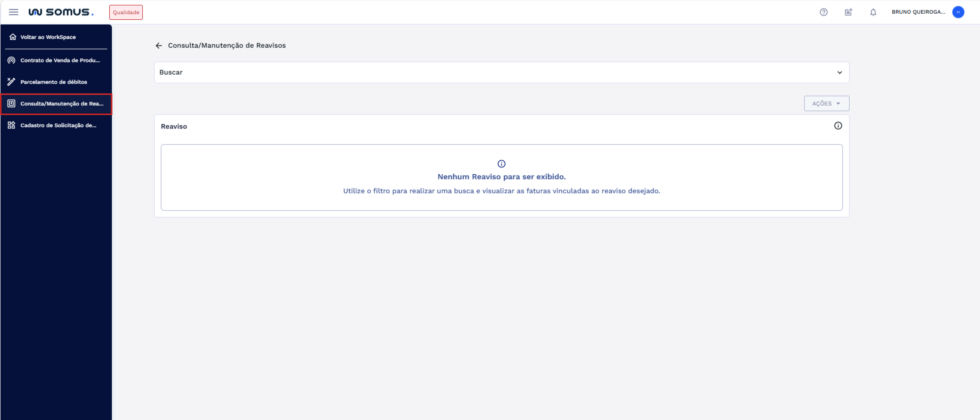Click the home icon for Voltar ao WorkSpace
980x420 pixels.
click(13, 37)
